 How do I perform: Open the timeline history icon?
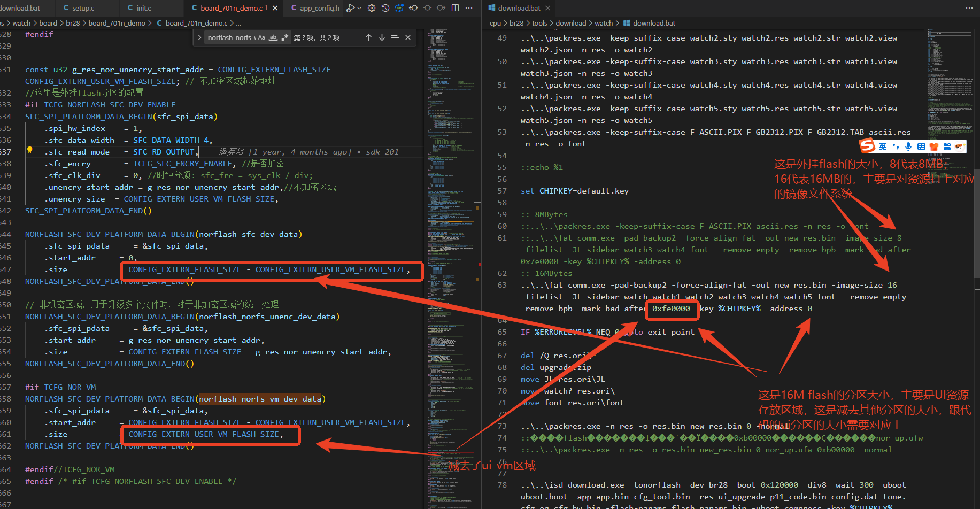tap(385, 8)
